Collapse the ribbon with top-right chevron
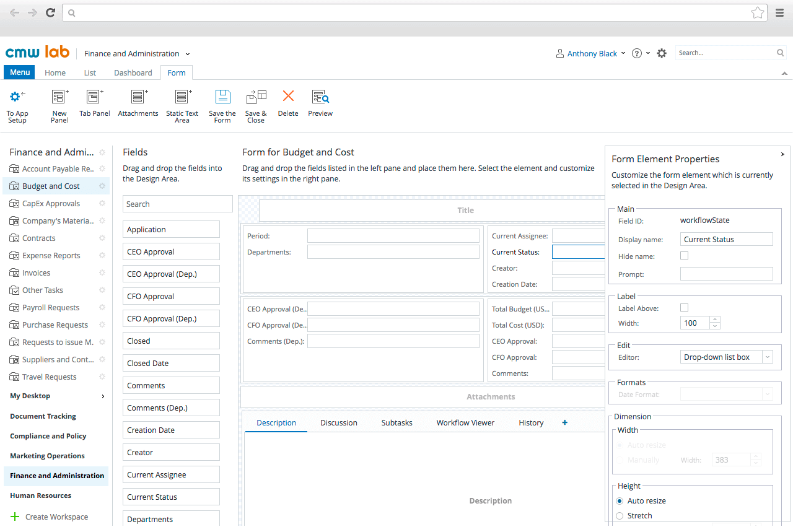The image size is (793, 532). 785,73
